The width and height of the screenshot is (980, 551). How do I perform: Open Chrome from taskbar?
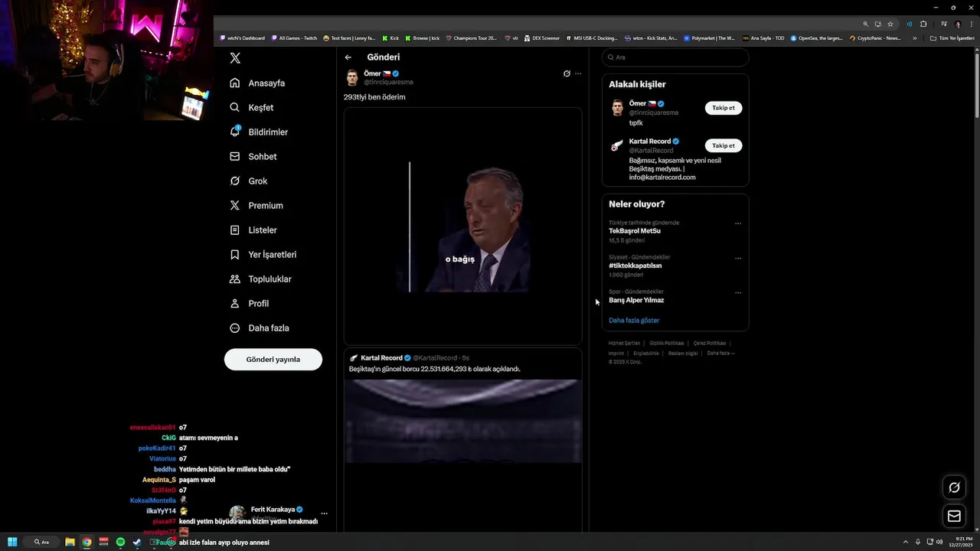coord(87,542)
